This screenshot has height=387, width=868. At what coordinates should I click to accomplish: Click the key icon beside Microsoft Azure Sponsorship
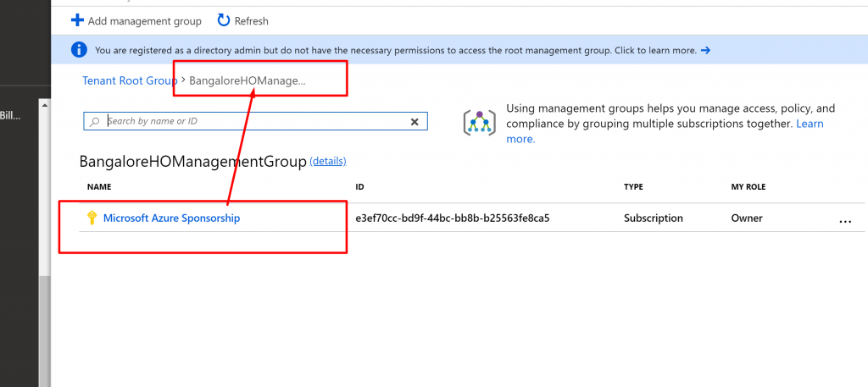(92, 218)
